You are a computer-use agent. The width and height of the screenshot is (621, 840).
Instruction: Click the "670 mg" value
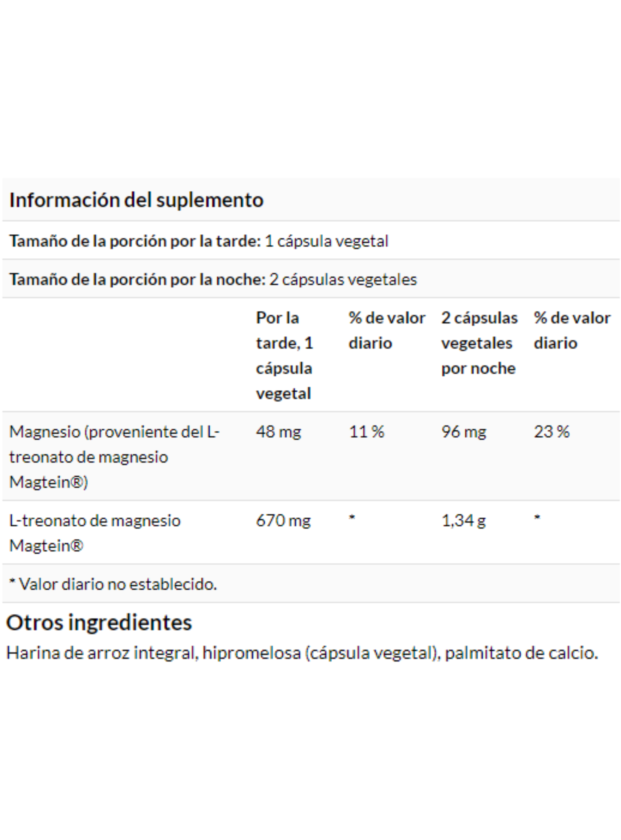tap(283, 521)
